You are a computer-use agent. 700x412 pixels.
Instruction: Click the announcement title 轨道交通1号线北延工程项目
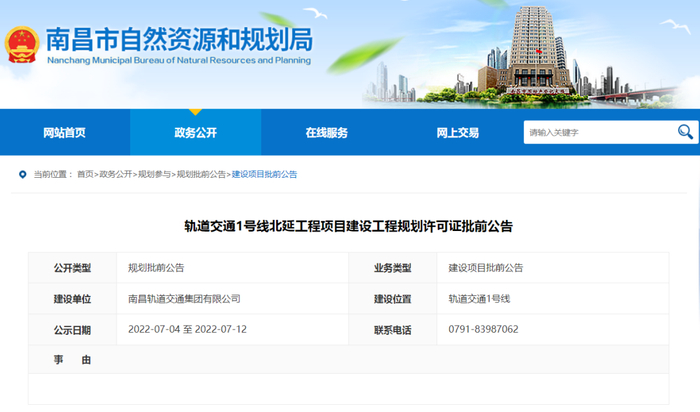[x=349, y=226]
